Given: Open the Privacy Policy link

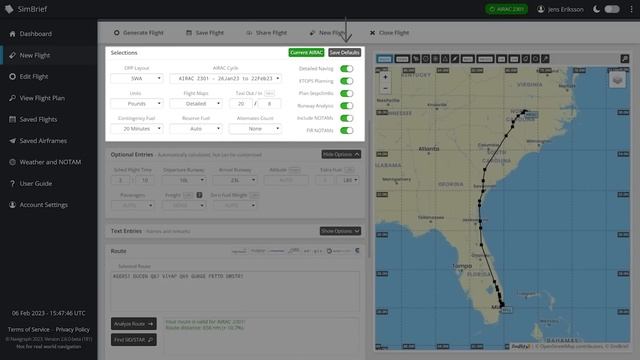Looking at the screenshot, I should click(73, 329).
